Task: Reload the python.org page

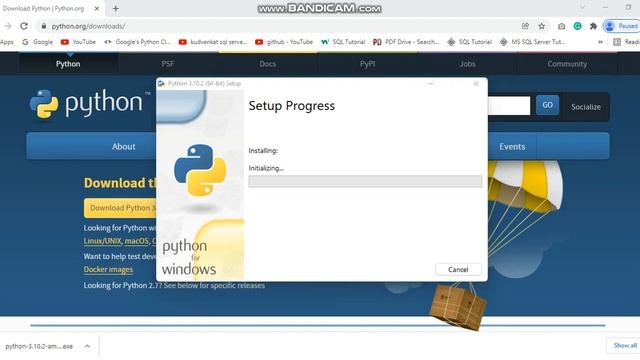Action: pos(24,26)
